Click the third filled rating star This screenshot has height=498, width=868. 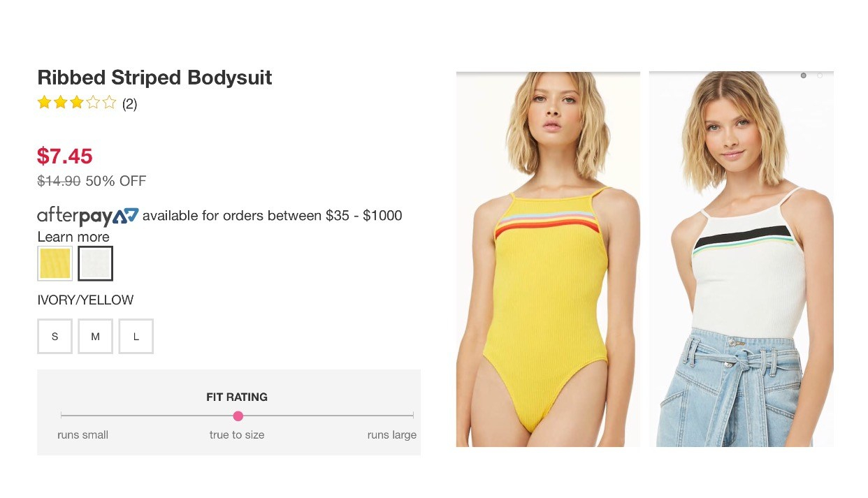tap(77, 103)
